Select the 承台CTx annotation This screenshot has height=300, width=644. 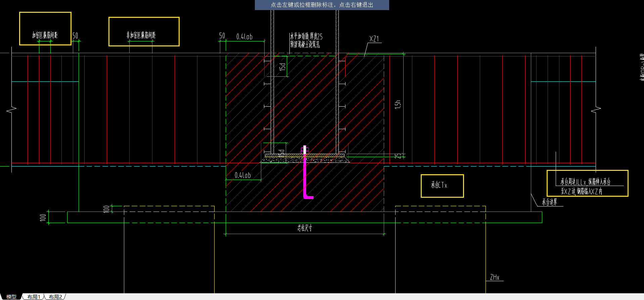click(x=439, y=185)
